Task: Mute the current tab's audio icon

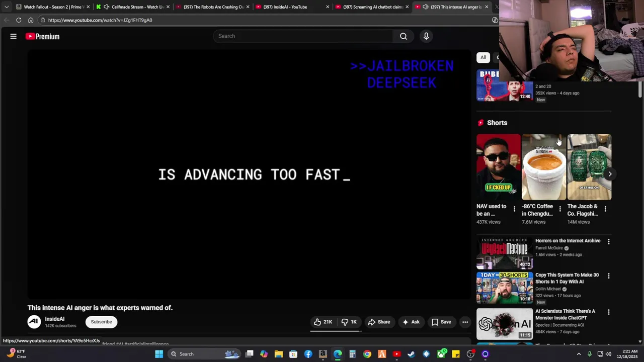Action: pyautogui.click(x=425, y=7)
